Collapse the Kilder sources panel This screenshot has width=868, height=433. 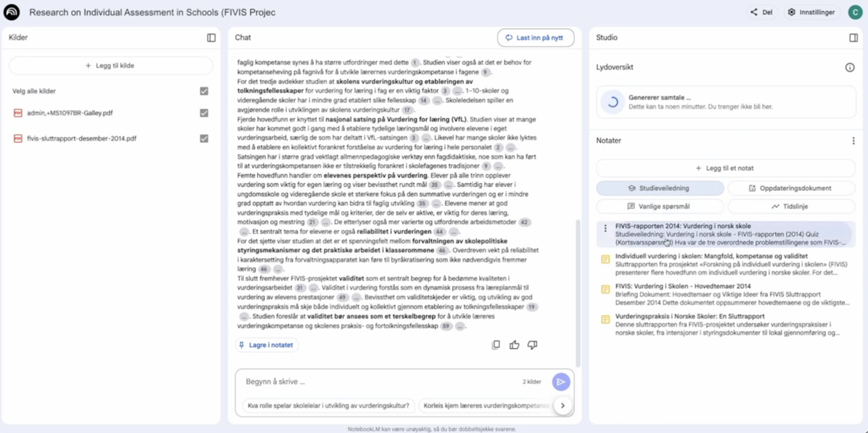pyautogui.click(x=212, y=38)
